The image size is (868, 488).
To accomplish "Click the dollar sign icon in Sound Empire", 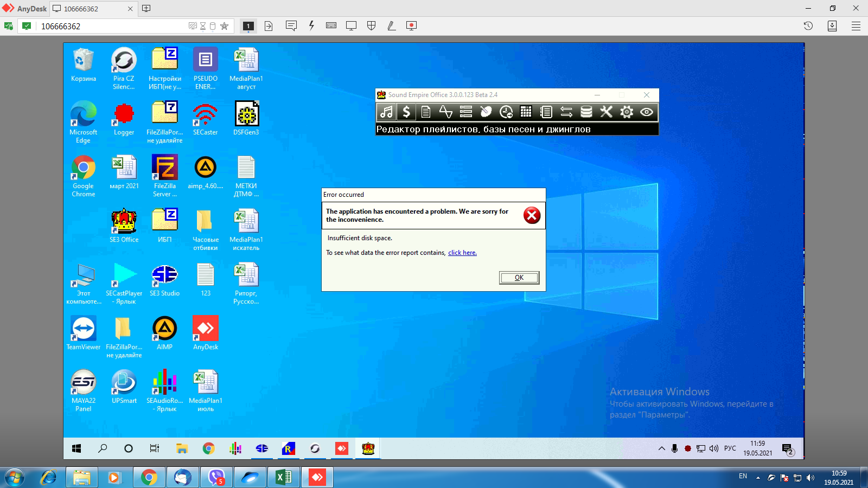I will point(406,112).
